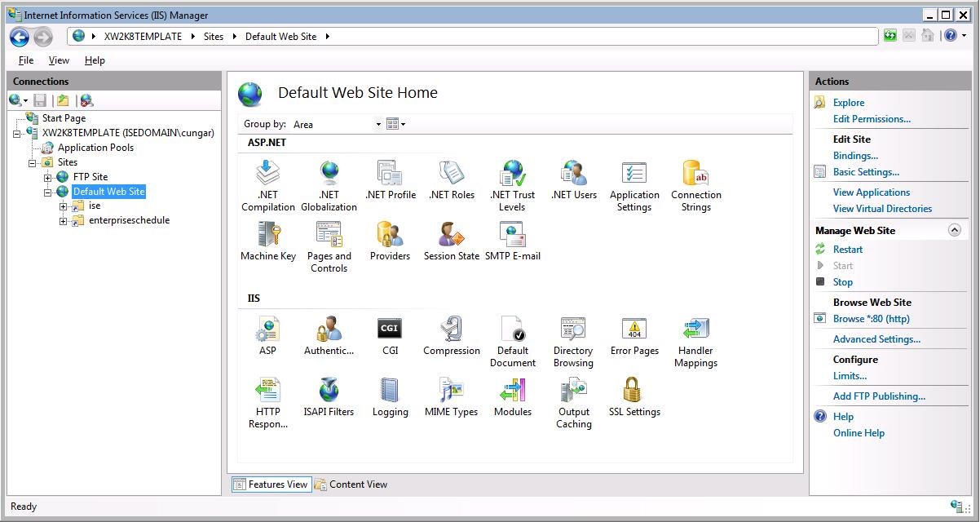Screen dimensions: 980x522
Task: Open the SSL Settings feature icon
Action: 633,391
